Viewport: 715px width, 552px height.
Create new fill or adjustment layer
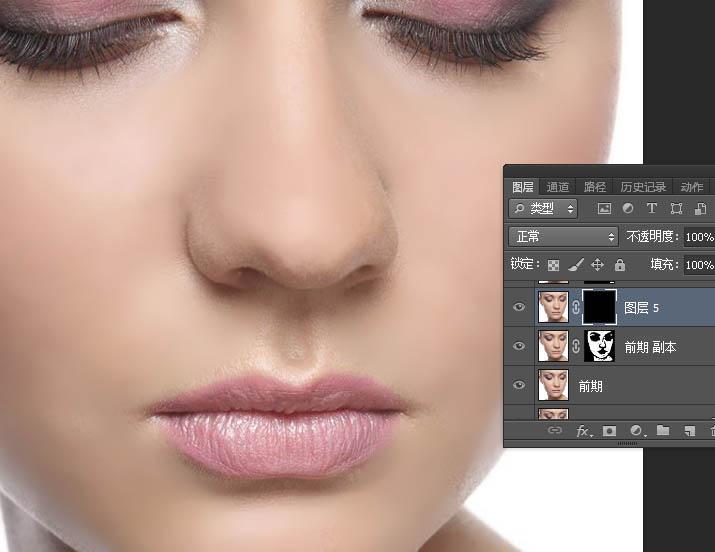click(637, 430)
